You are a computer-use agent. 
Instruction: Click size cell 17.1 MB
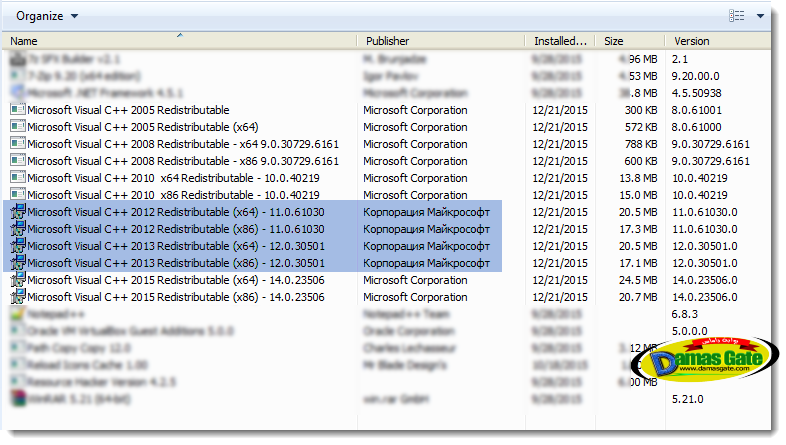pyautogui.click(x=638, y=263)
